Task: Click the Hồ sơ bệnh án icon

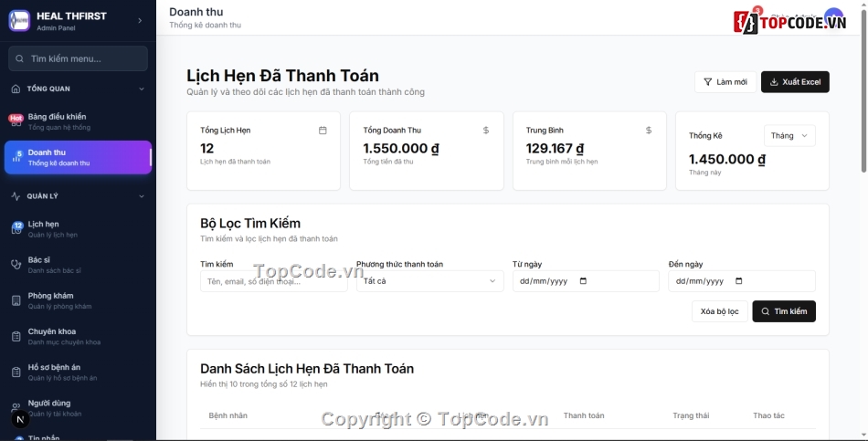Action: 16,372
